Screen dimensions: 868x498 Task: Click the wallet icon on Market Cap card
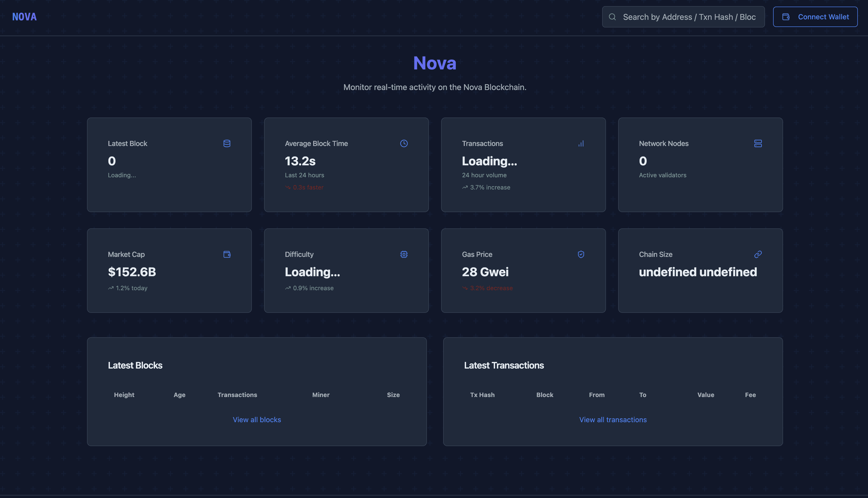click(x=227, y=254)
